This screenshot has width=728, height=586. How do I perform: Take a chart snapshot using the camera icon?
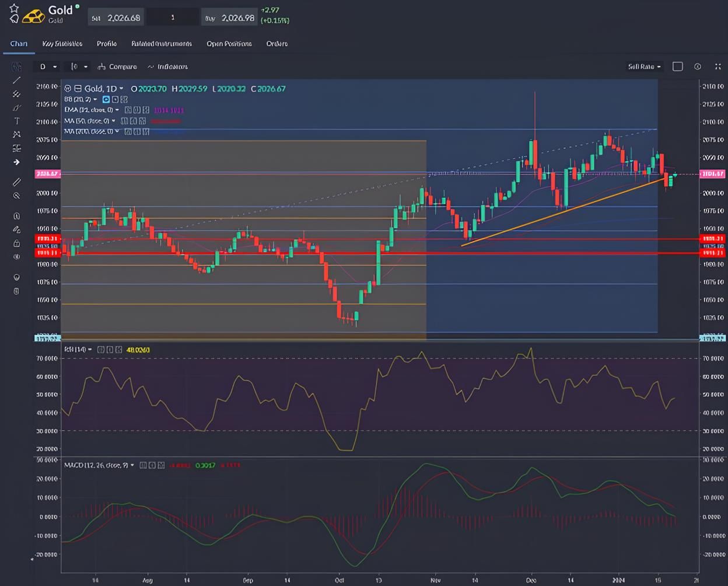(x=678, y=67)
